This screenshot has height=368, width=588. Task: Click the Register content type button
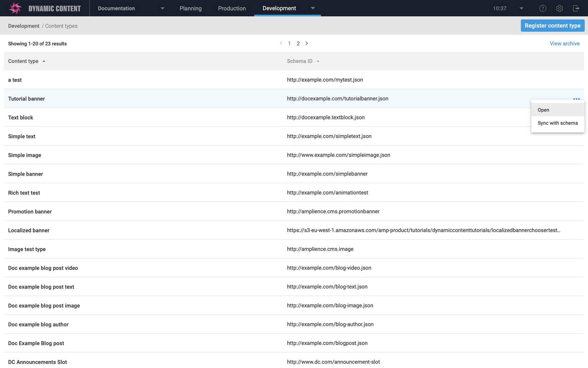pos(552,25)
